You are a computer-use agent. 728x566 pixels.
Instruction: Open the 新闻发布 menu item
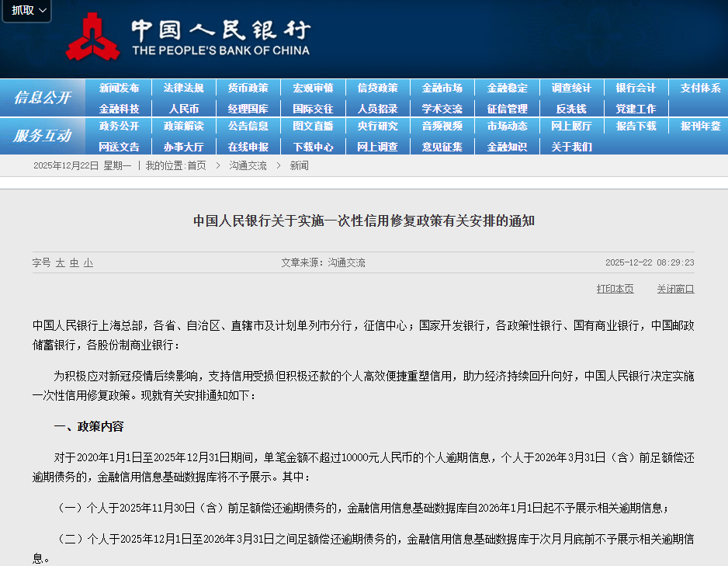point(119,89)
